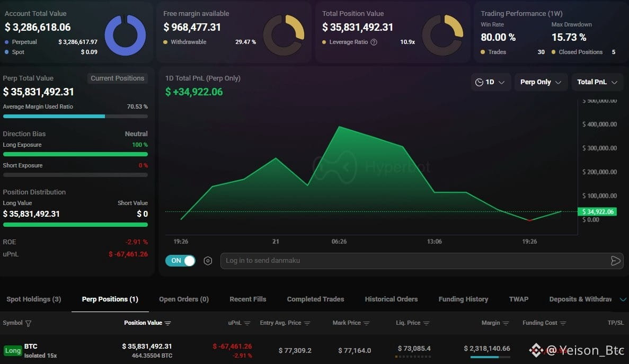
Task: Click the Short Exposure grey bar
Action: click(x=75, y=175)
